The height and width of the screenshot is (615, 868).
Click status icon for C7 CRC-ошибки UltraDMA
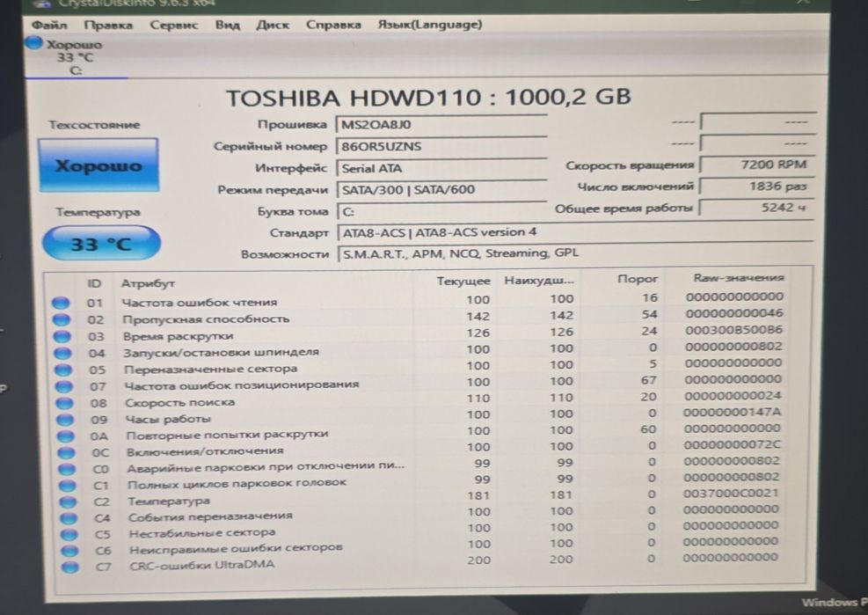point(69,567)
